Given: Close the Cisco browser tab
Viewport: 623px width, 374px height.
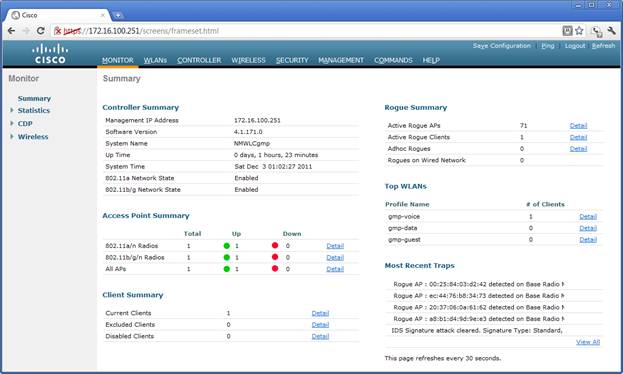Looking at the screenshot, I should coord(103,15).
